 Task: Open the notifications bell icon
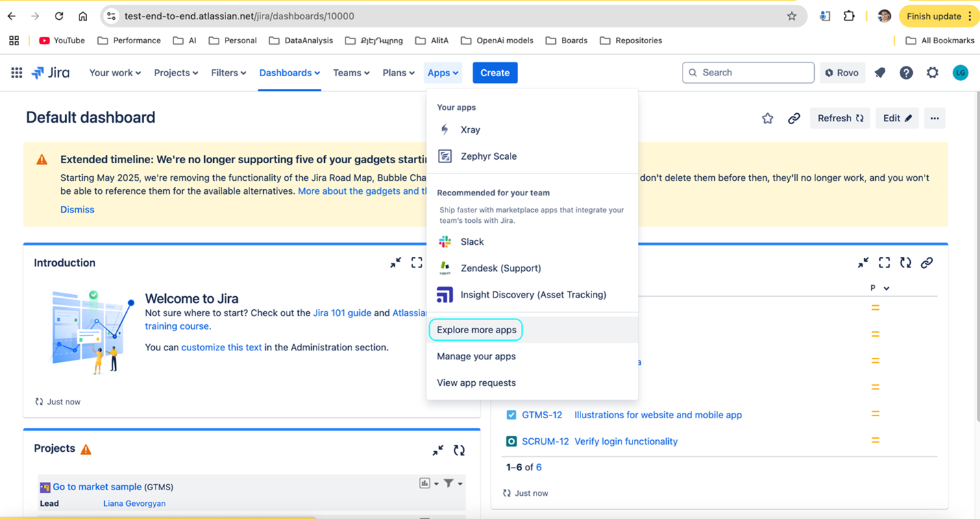tap(880, 73)
